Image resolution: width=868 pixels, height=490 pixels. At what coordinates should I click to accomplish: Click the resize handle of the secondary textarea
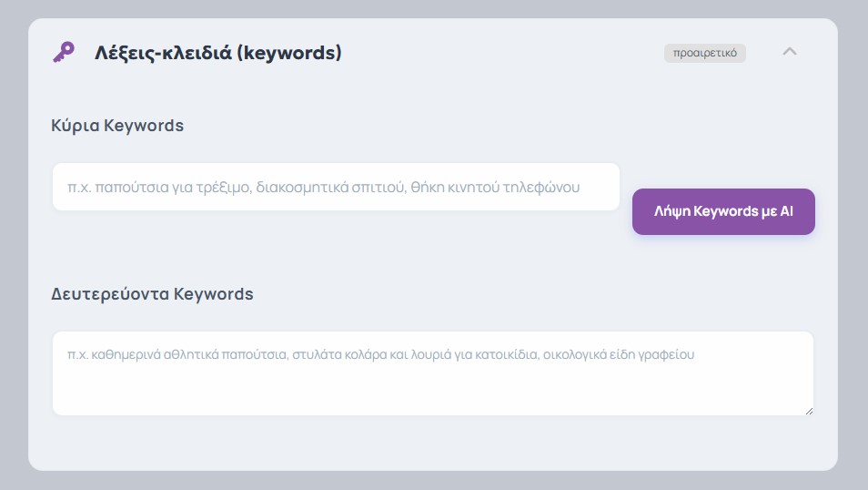click(x=808, y=411)
